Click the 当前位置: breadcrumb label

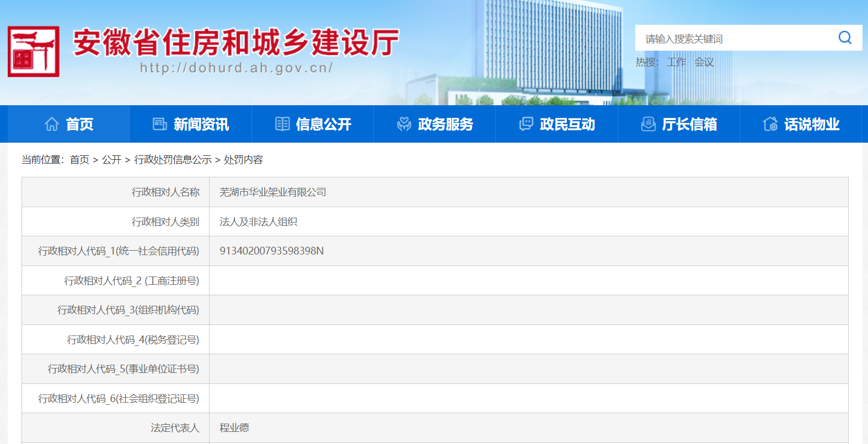click(x=44, y=160)
